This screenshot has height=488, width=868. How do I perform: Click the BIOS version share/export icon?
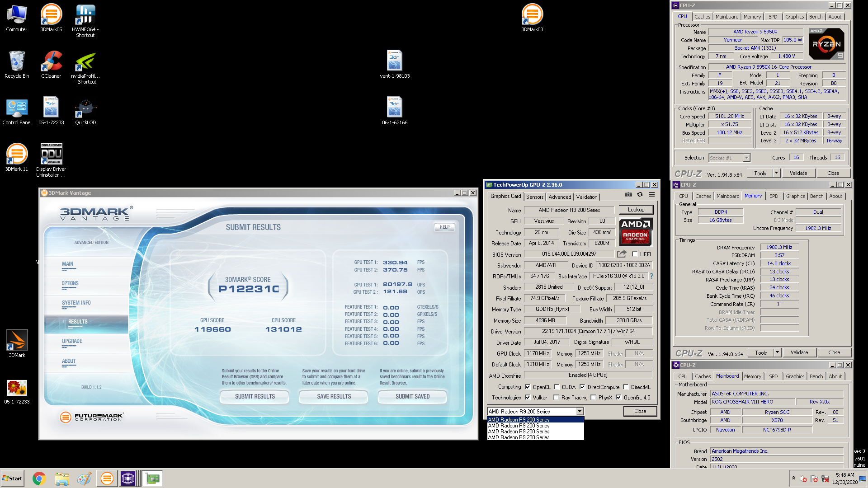click(x=622, y=254)
